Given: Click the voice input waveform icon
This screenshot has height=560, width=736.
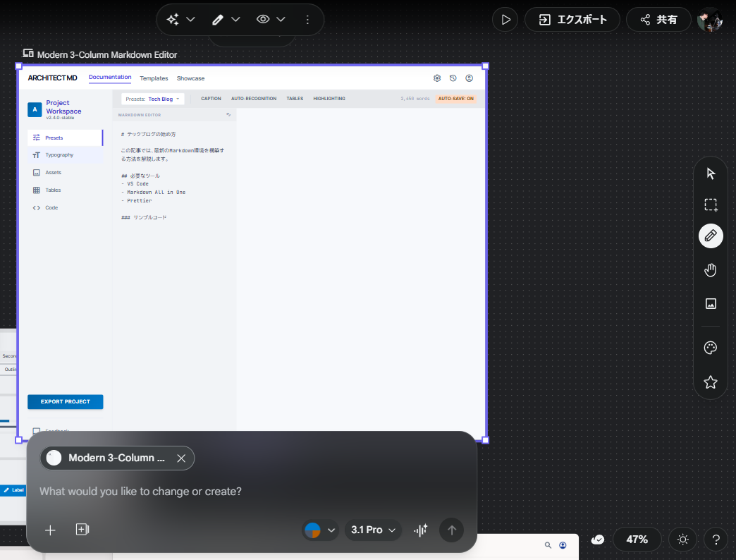Looking at the screenshot, I should click(x=421, y=530).
